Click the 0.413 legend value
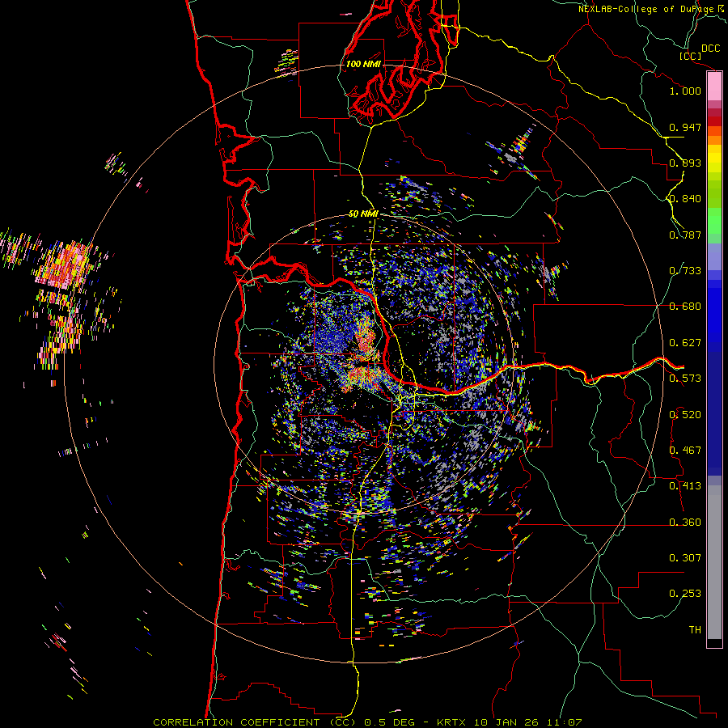 click(x=685, y=485)
